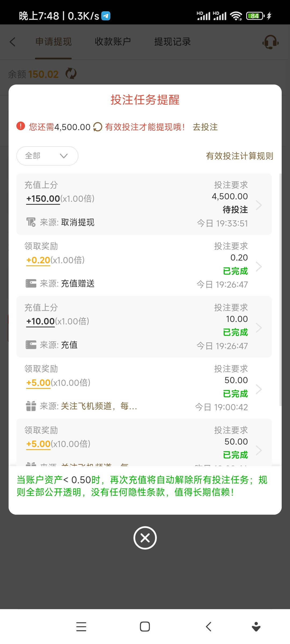Select the 申请提现 tab

(53, 42)
